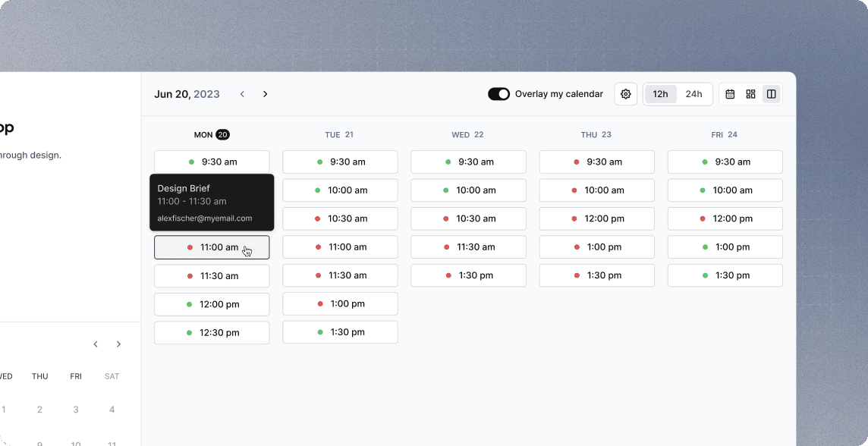The height and width of the screenshot is (446, 868).
Task: Pick Monday 12:30 pm slot
Action: [212, 332]
